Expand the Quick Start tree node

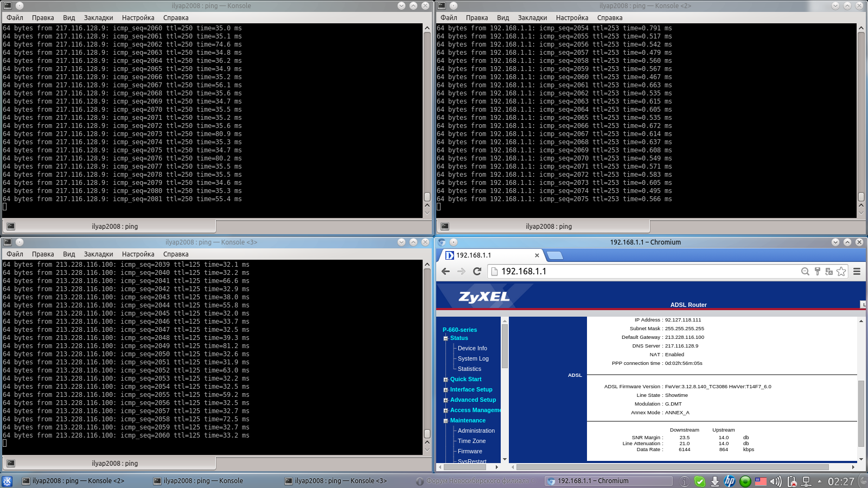coord(446,380)
